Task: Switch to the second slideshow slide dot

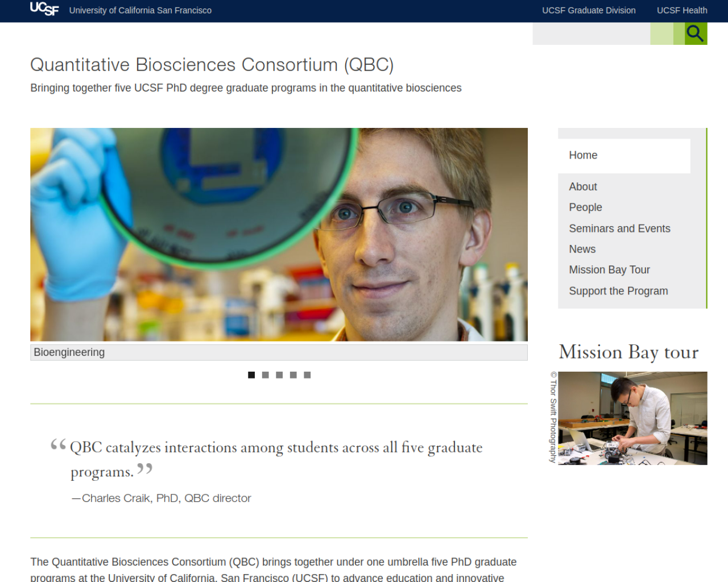Action: tap(265, 375)
